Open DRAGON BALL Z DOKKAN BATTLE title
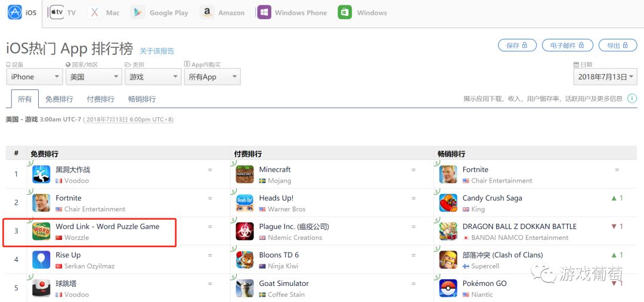Viewport: 644px width, 302px height. click(519, 226)
